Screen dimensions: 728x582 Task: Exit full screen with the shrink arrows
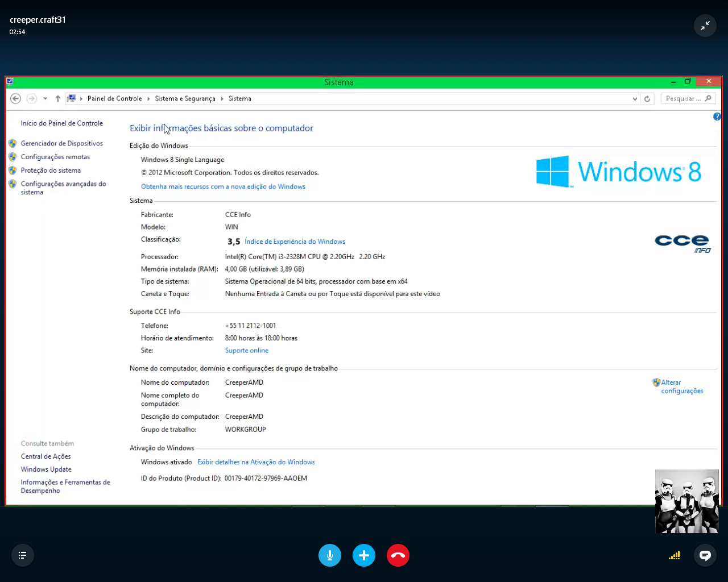point(705,26)
